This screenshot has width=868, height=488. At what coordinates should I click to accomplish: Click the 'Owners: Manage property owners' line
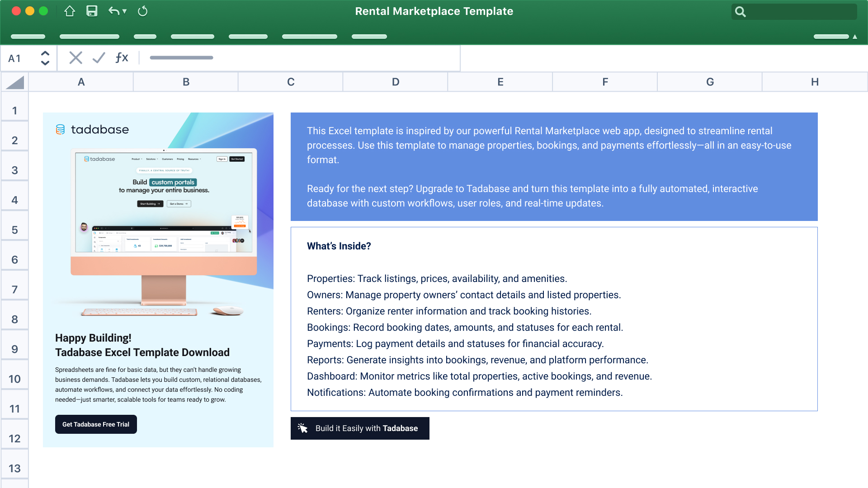coord(464,295)
